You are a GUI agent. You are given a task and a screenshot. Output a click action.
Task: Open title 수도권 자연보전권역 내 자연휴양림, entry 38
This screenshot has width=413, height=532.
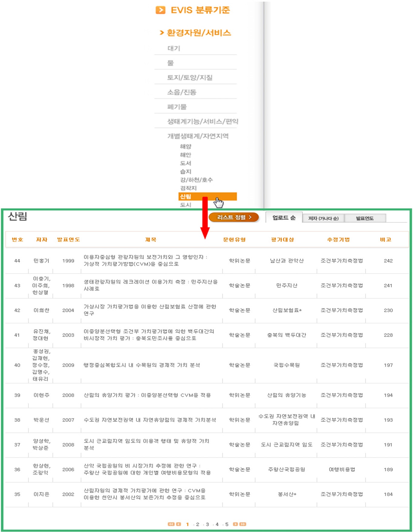coord(150,420)
